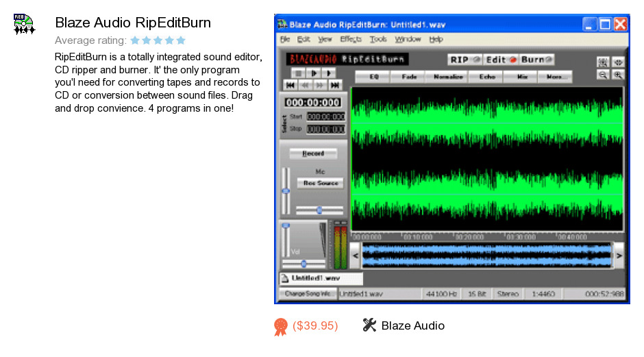Click the Play selection button with bar
This screenshot has height=357, width=644.
314,73
